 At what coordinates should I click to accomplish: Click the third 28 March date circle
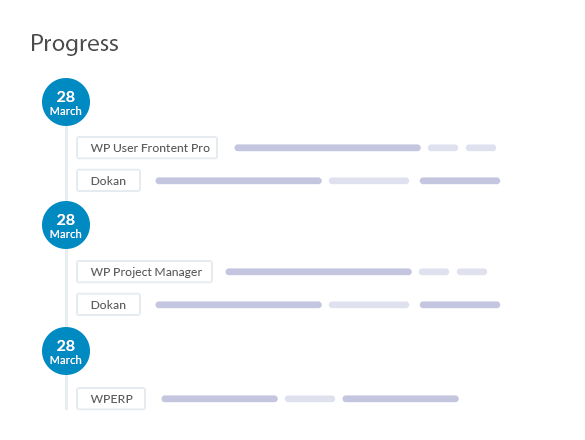pos(66,351)
